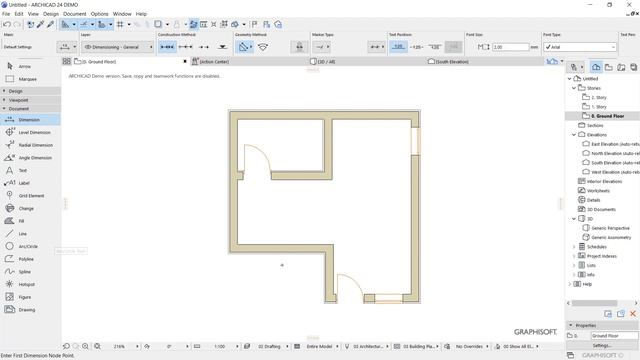Viewport: 640px width, 360px height.
Task: Select the Grid Element tool
Action: 31,196
